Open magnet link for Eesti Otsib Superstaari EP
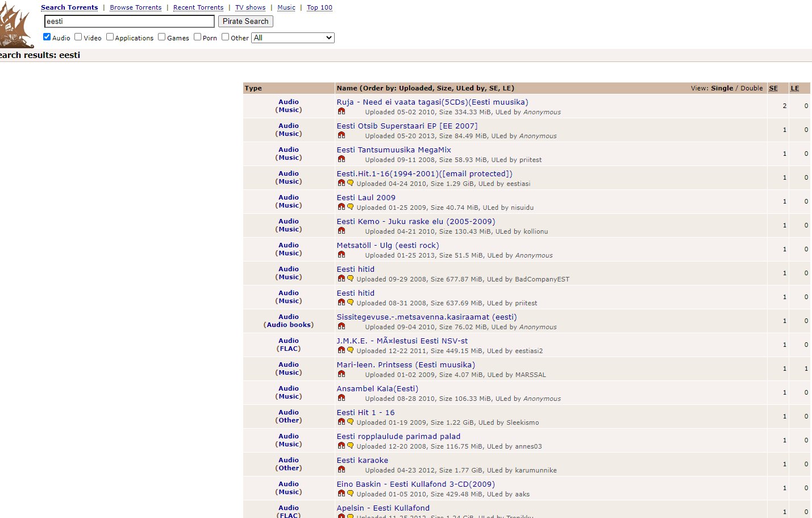The image size is (812, 518). coord(342,135)
